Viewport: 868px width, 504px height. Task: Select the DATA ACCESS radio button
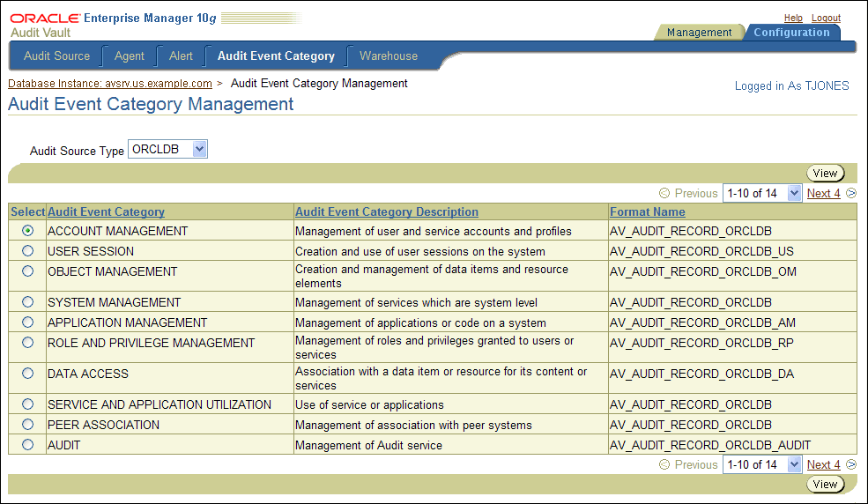pos(28,374)
